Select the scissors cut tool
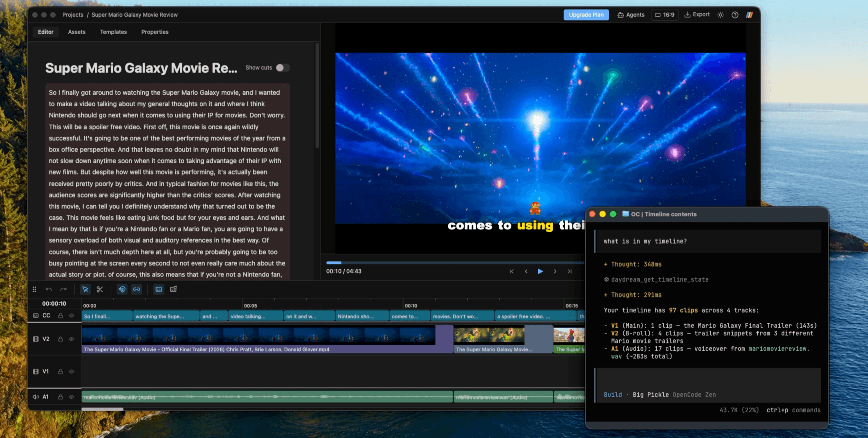This screenshot has width=868, height=438. (x=100, y=289)
